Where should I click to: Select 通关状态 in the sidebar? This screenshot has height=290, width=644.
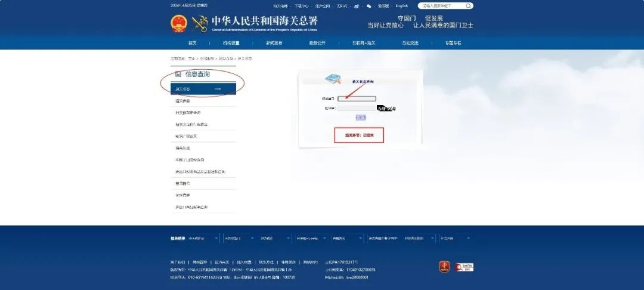tap(203, 89)
